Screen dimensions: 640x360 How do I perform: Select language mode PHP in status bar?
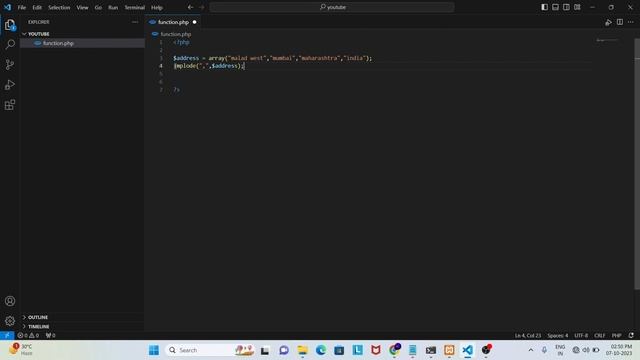616,335
